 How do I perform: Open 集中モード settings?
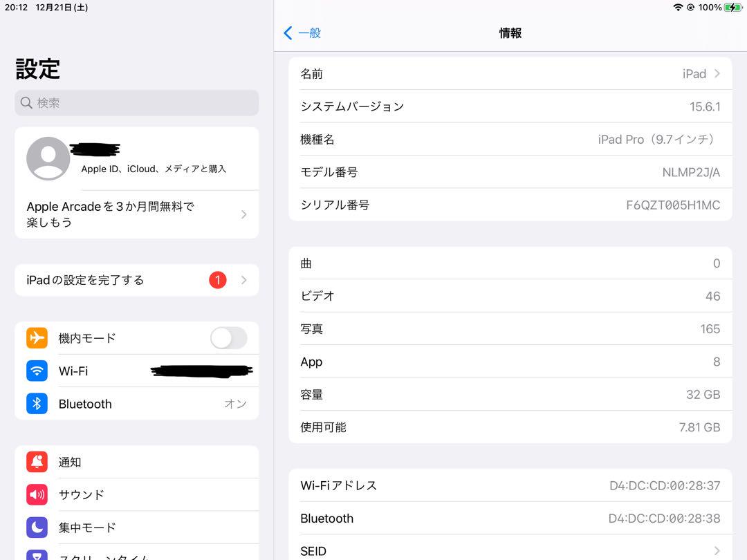(137, 528)
